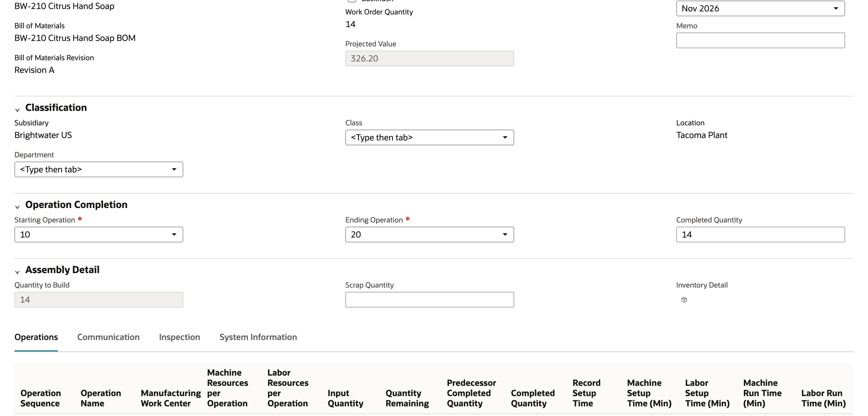Click the Revision A value
The height and width of the screenshot is (416, 868).
pyautogui.click(x=34, y=70)
